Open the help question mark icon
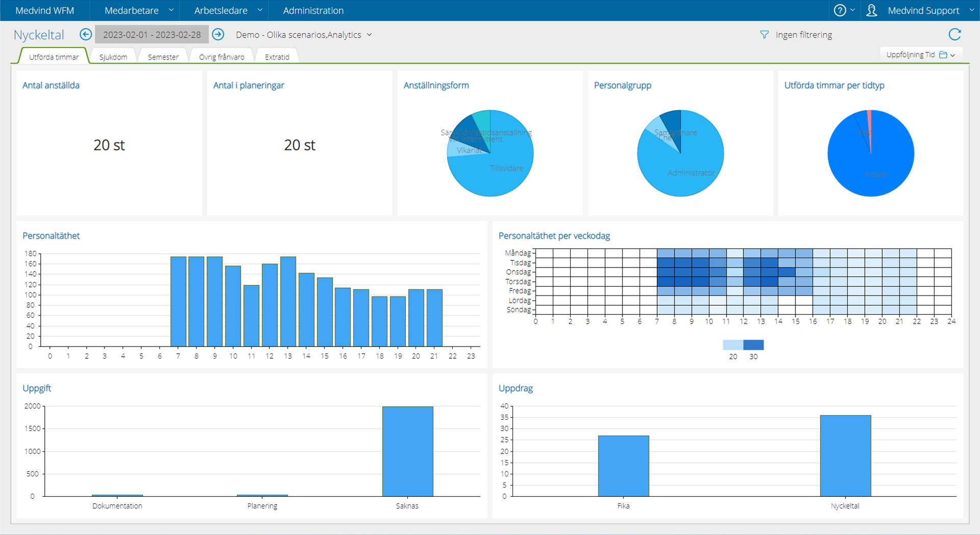The image size is (980, 535). [840, 10]
